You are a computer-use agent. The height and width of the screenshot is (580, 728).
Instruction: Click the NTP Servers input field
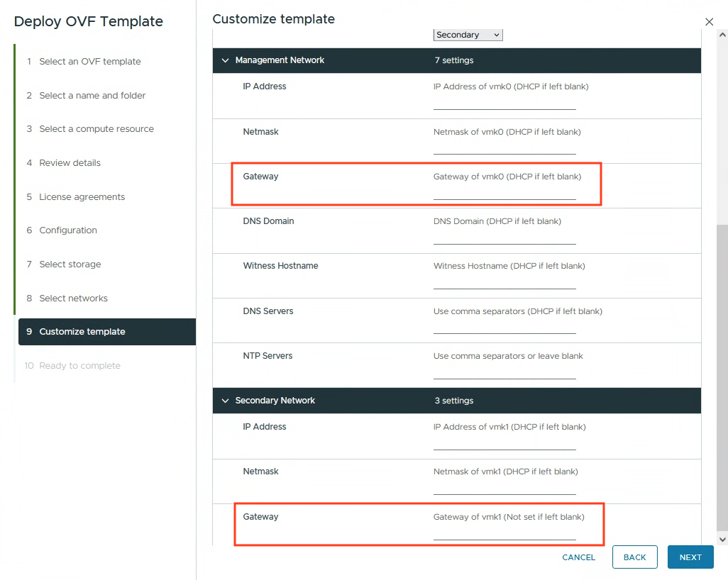point(504,372)
